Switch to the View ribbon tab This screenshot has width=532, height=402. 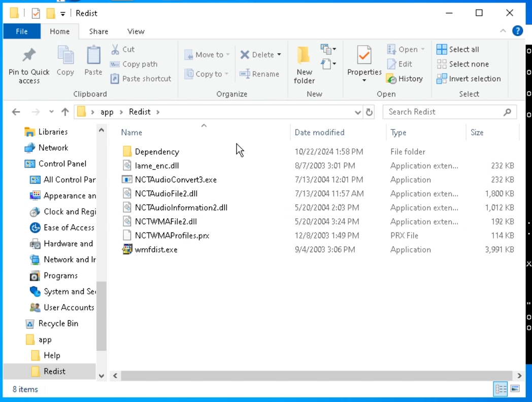pyautogui.click(x=136, y=31)
